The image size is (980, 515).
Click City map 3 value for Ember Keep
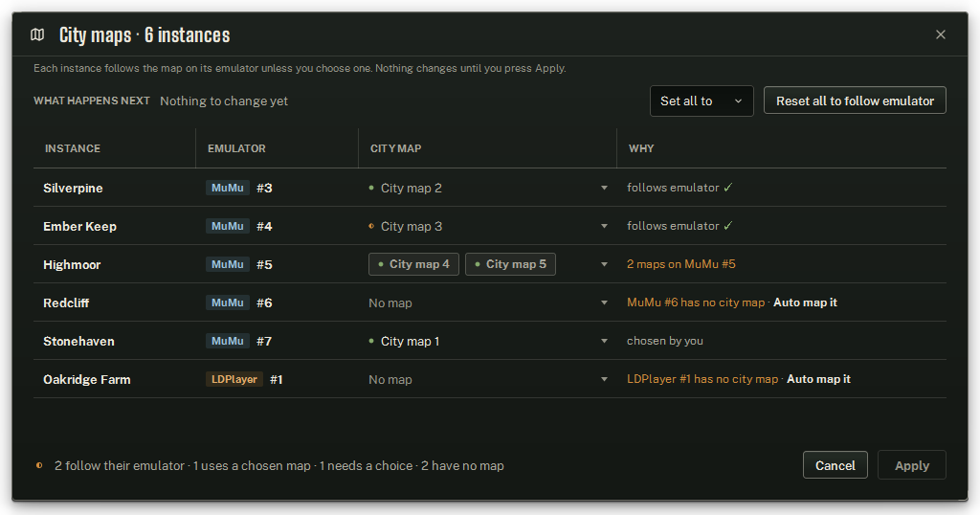tap(412, 226)
